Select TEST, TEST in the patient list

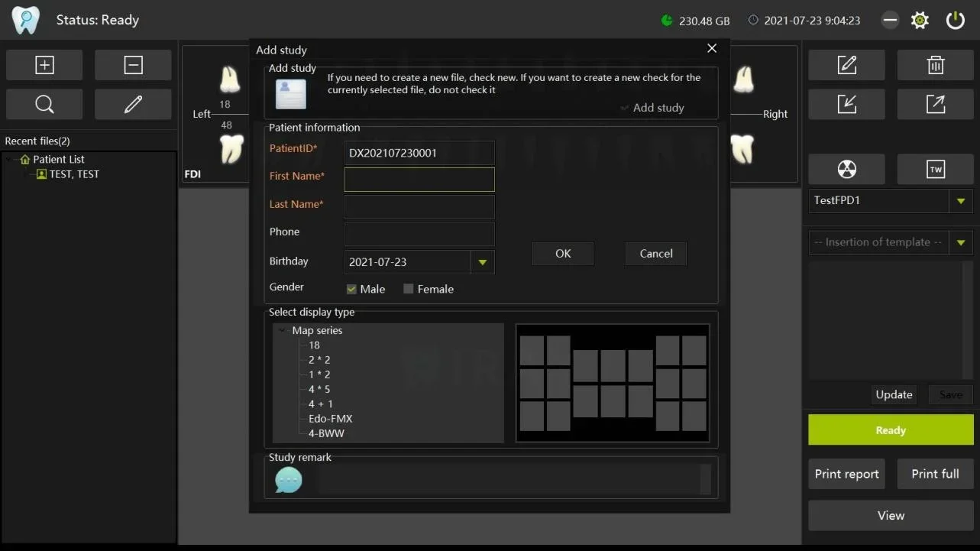[74, 174]
